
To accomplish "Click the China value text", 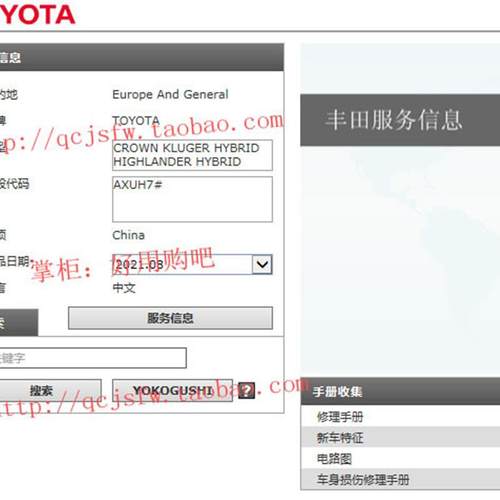I will 128,235.
